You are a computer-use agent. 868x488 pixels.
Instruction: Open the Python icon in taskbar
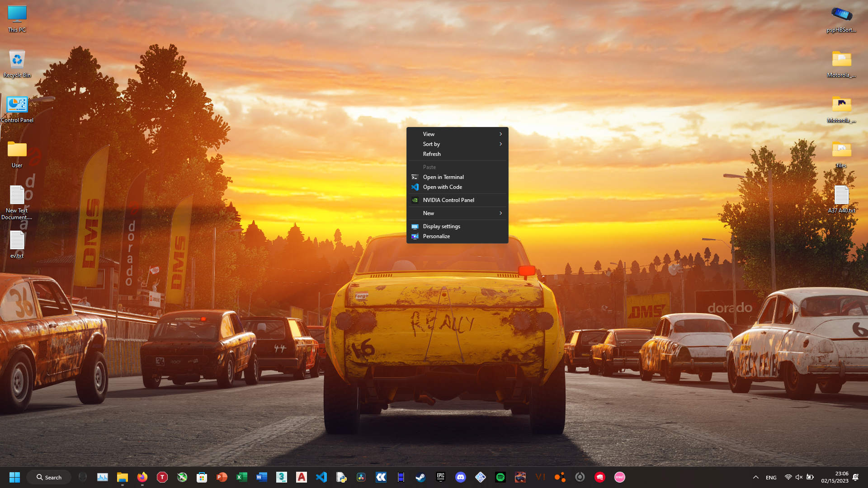341,477
